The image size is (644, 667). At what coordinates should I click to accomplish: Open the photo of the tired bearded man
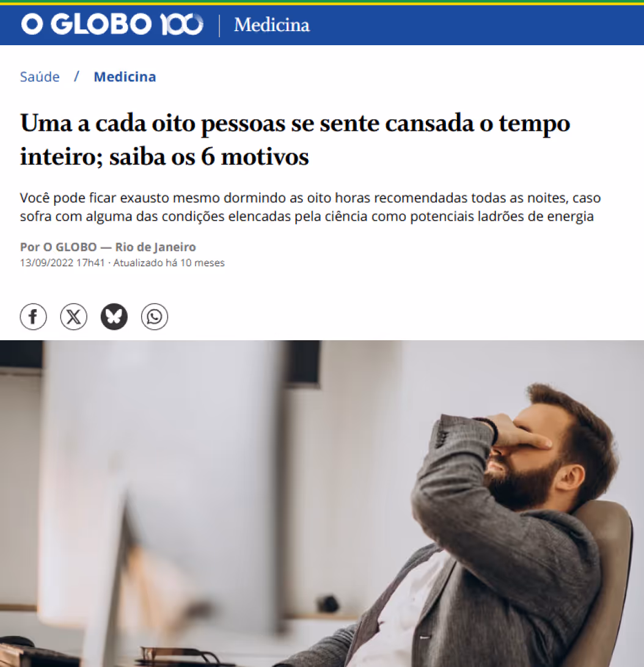coord(322,504)
